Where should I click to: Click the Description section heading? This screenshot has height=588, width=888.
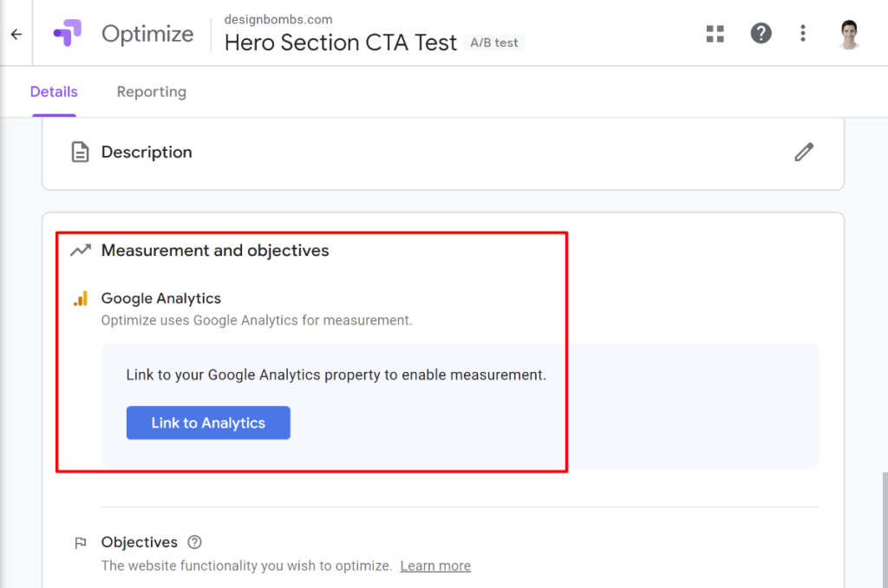[147, 153]
